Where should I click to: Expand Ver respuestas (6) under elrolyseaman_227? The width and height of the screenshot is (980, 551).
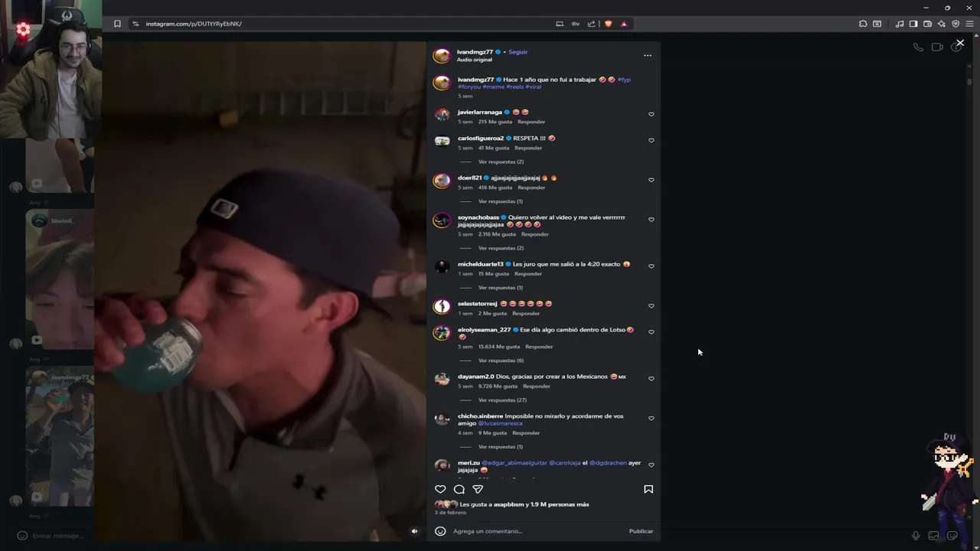[501, 360]
